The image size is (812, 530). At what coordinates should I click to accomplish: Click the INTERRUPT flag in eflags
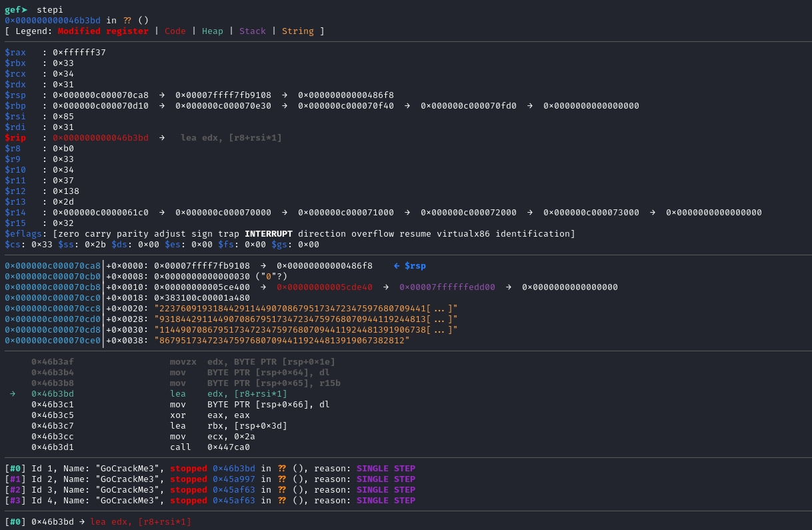pyautogui.click(x=269, y=234)
